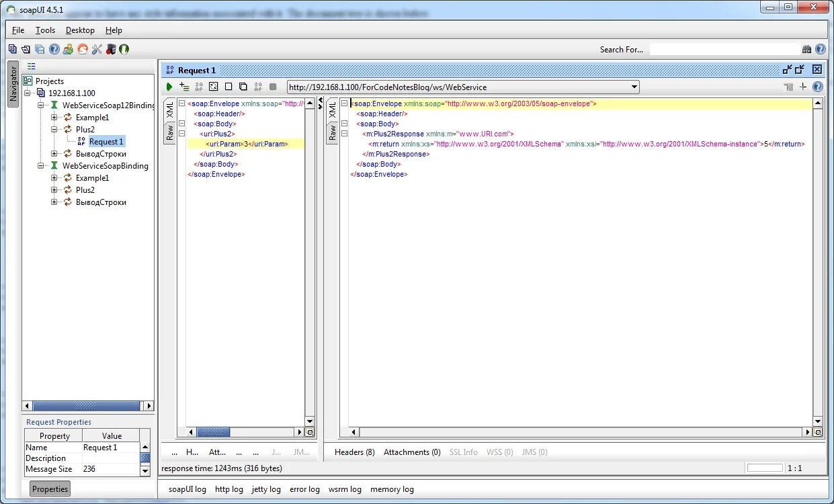Close the Request 1 inner window
The height and width of the screenshot is (504, 834).
pos(817,69)
